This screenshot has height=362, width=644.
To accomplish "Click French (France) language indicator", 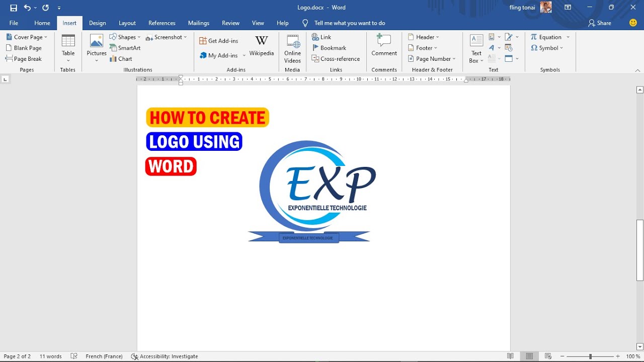I will pyautogui.click(x=104, y=356).
